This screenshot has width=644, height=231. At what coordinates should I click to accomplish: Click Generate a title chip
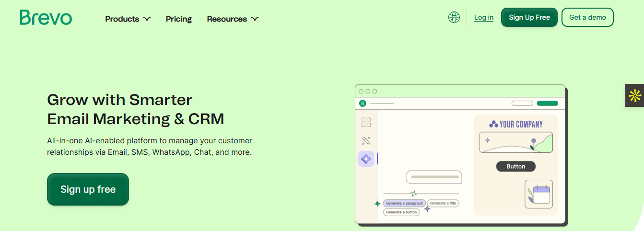click(443, 203)
